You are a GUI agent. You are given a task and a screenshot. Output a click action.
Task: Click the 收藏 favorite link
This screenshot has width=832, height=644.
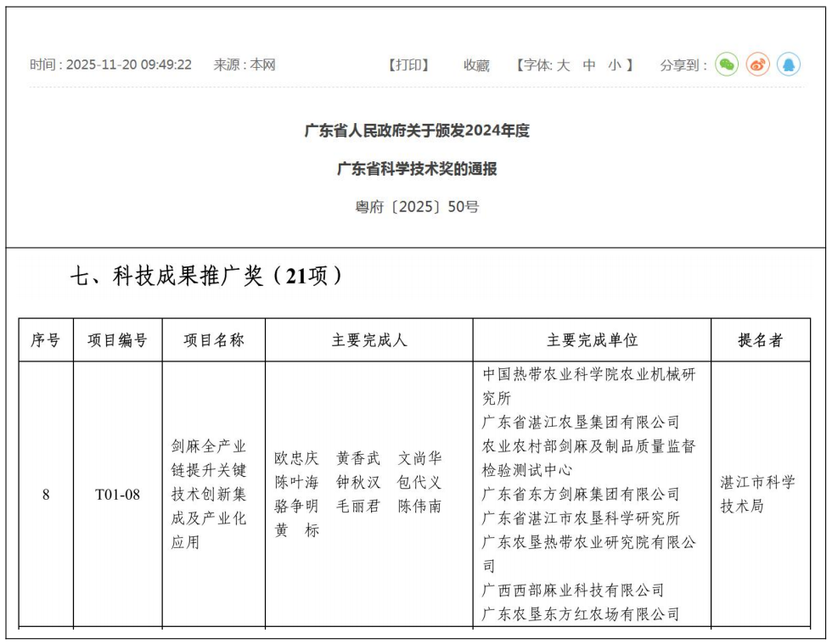pyautogui.click(x=476, y=65)
